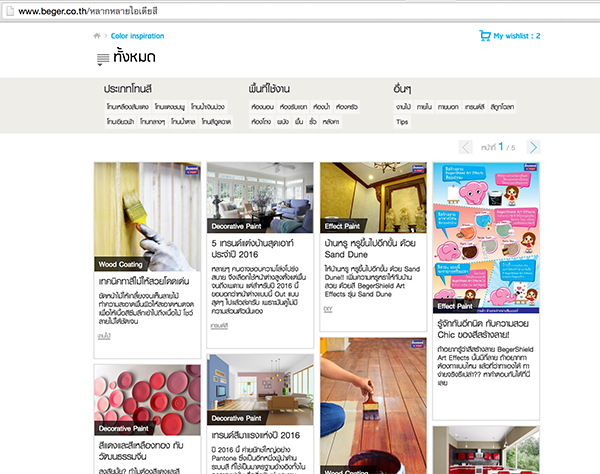Open the My wishlist cart icon
This screenshot has width=600, height=474.
[x=485, y=36]
